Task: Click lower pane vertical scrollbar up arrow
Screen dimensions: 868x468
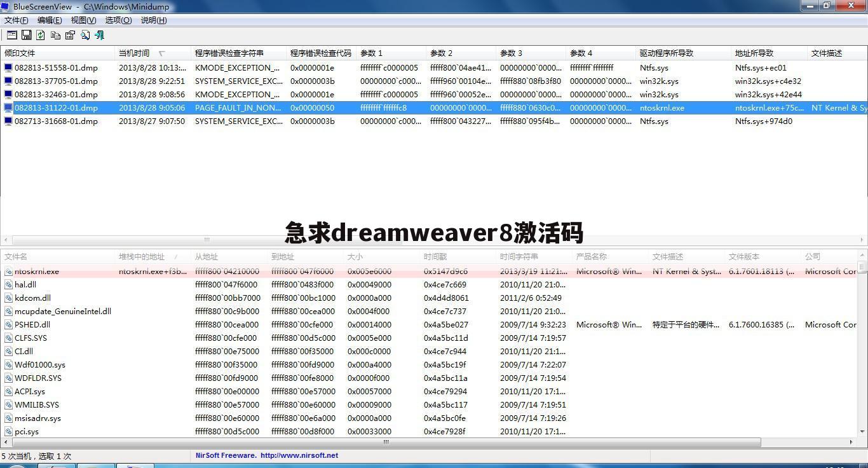Action: point(862,257)
